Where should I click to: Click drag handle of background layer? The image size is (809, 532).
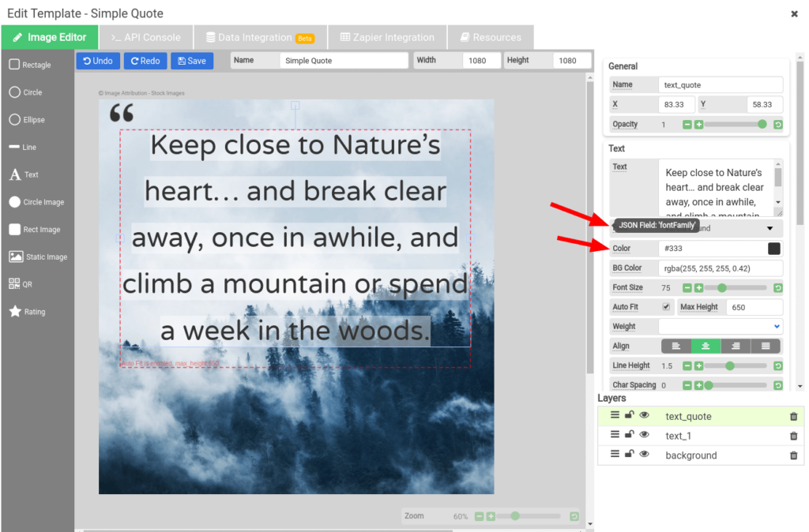pos(615,454)
